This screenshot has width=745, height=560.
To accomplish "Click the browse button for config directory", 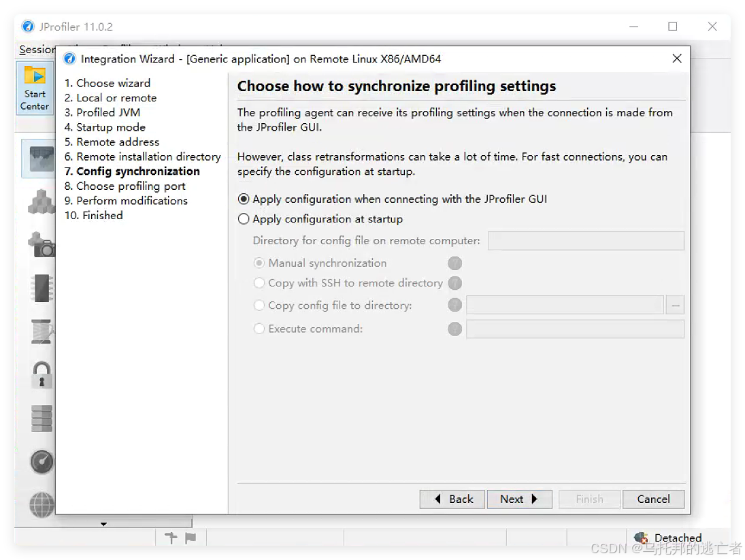I will (x=675, y=305).
